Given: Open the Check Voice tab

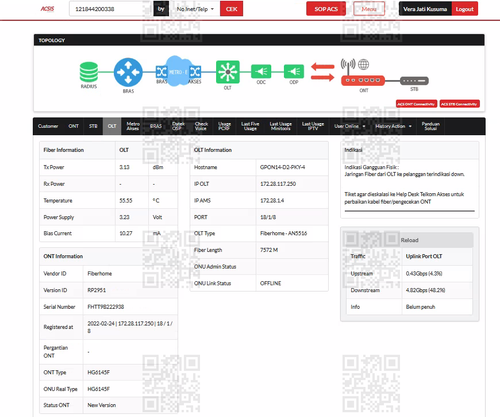Looking at the screenshot, I should pyautogui.click(x=201, y=126).
